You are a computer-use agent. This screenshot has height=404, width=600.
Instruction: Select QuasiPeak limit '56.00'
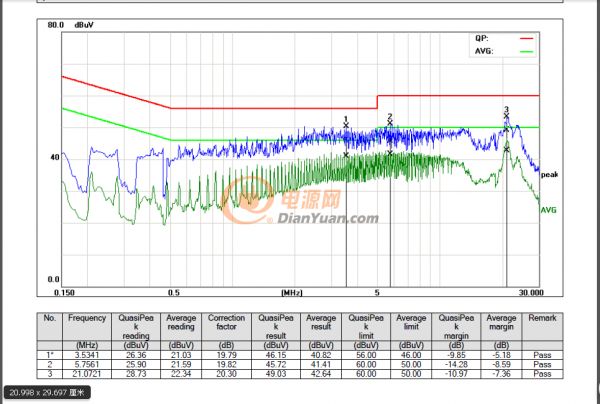(366, 355)
